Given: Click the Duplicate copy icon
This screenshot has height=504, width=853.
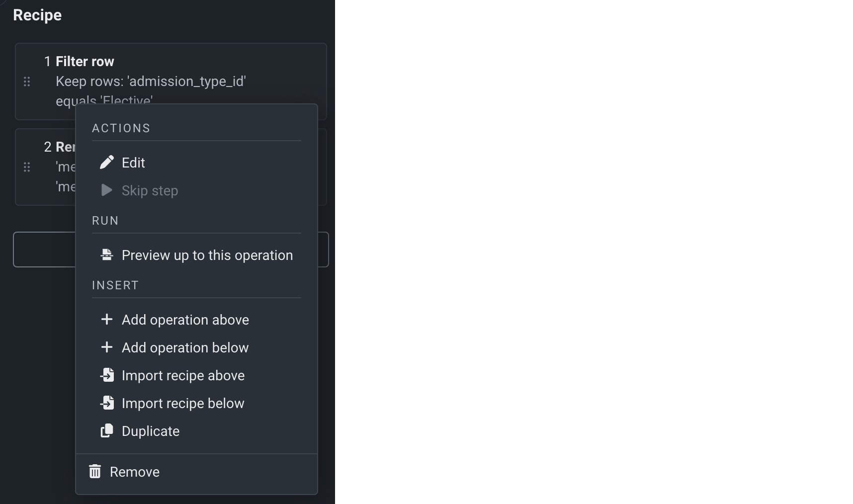Looking at the screenshot, I should (x=107, y=431).
